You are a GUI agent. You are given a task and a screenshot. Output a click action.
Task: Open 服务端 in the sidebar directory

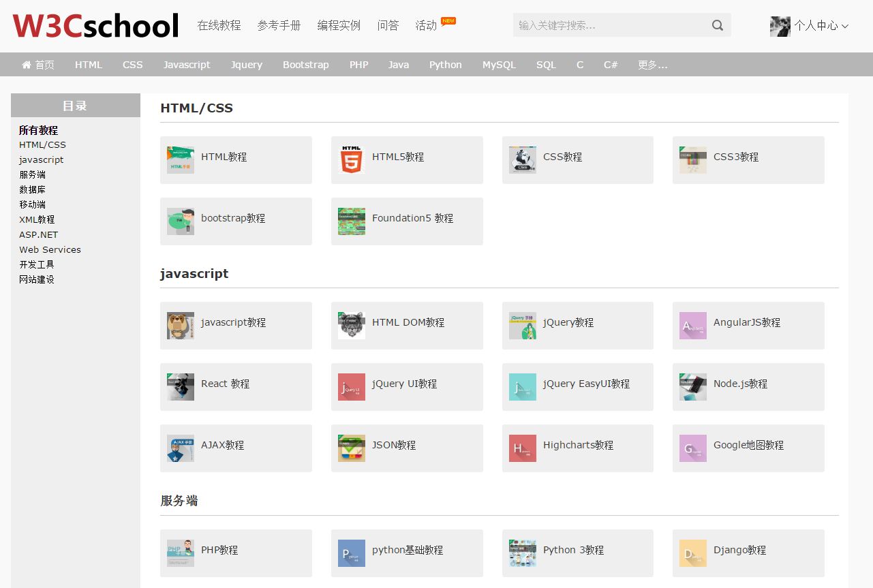coord(32,174)
